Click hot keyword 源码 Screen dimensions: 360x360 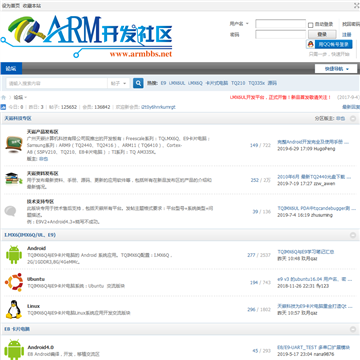pyautogui.click(x=272, y=83)
